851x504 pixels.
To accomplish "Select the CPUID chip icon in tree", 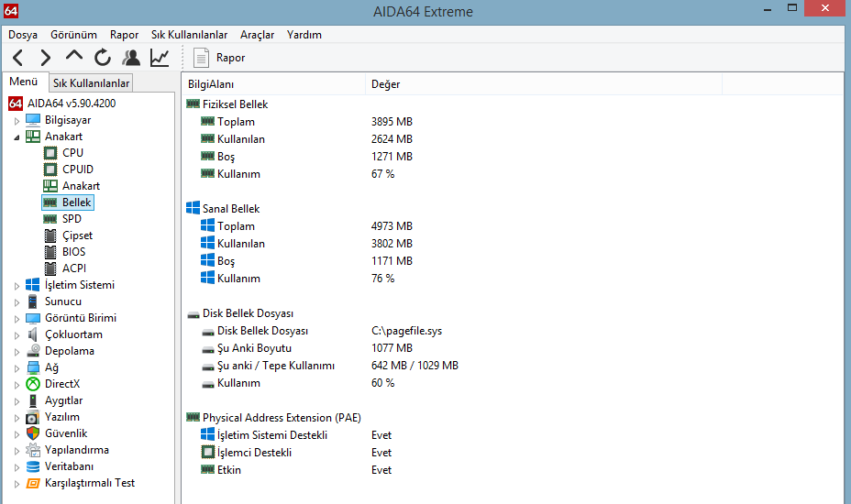I will tap(50, 170).
